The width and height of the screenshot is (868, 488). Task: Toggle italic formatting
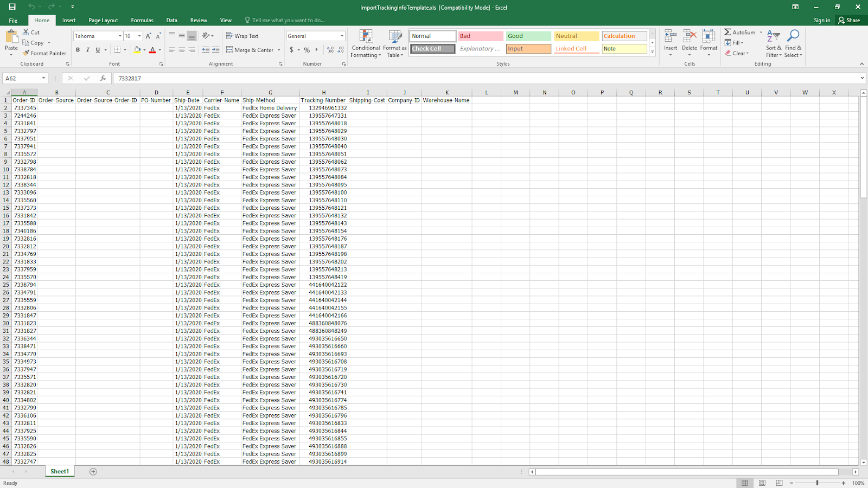click(x=88, y=50)
